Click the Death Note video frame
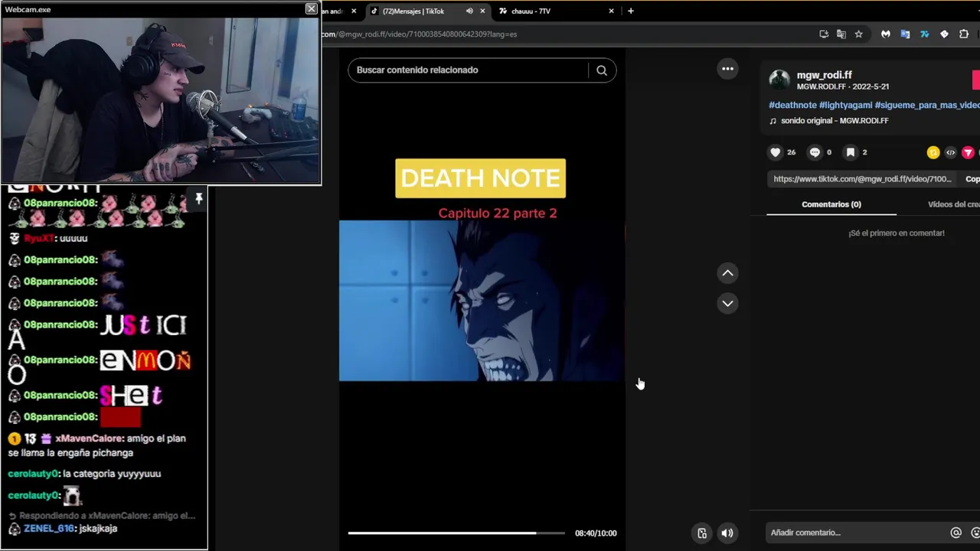Viewport: 980px width, 551px height. (x=482, y=300)
